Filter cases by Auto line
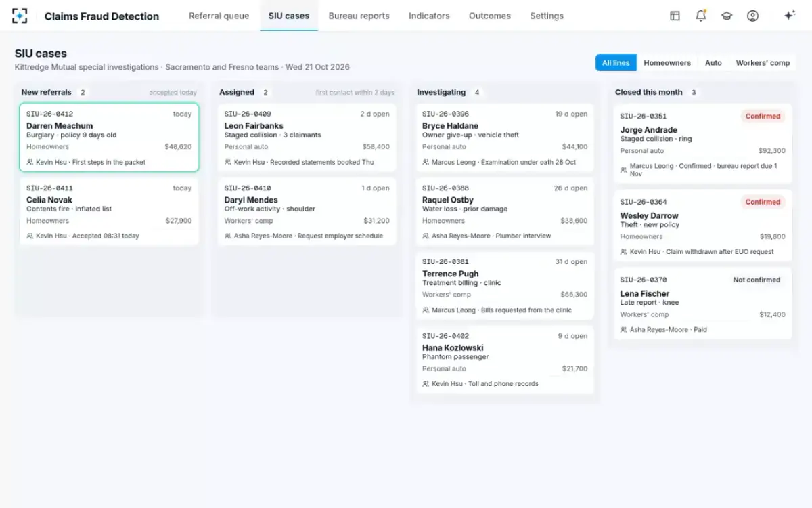812x508 pixels. 713,63
